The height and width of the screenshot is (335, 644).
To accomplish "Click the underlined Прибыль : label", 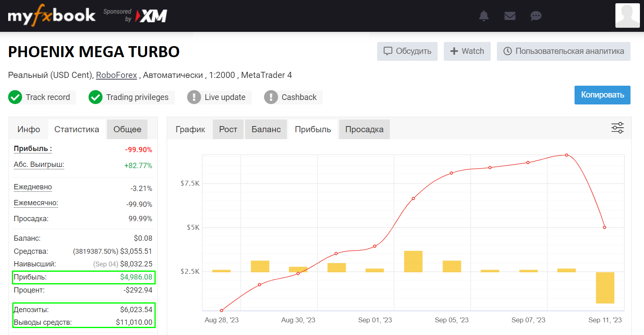I will 33,149.
